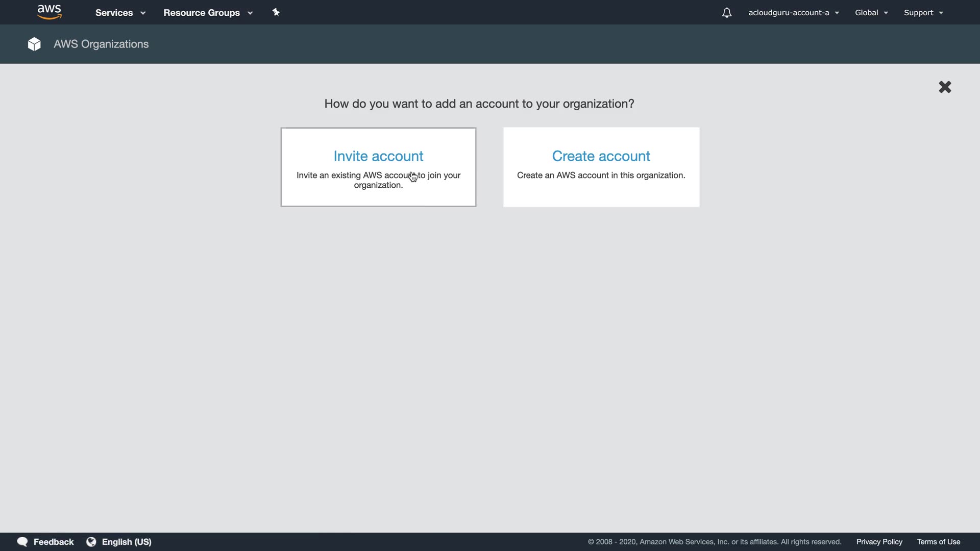
Task: Click the AWS logo home icon
Action: (x=50, y=12)
